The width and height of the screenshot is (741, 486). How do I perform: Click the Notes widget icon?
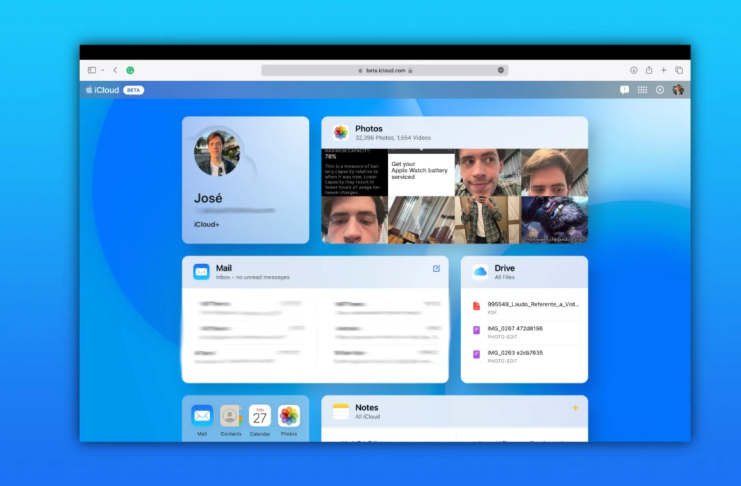(x=340, y=411)
